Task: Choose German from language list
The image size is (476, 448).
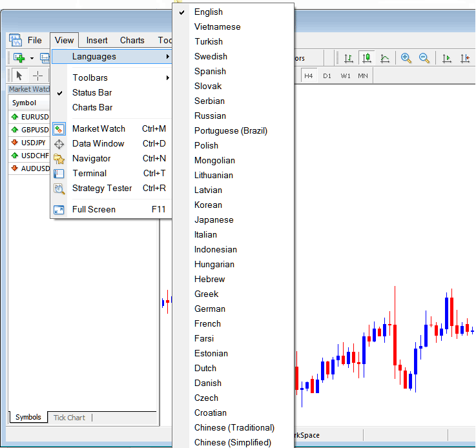Action: (x=210, y=309)
